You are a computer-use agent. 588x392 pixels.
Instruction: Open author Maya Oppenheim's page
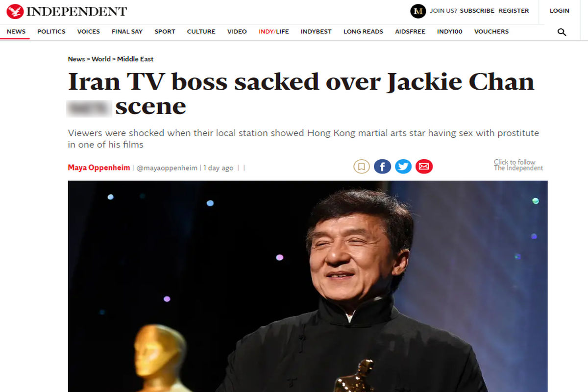pos(99,168)
